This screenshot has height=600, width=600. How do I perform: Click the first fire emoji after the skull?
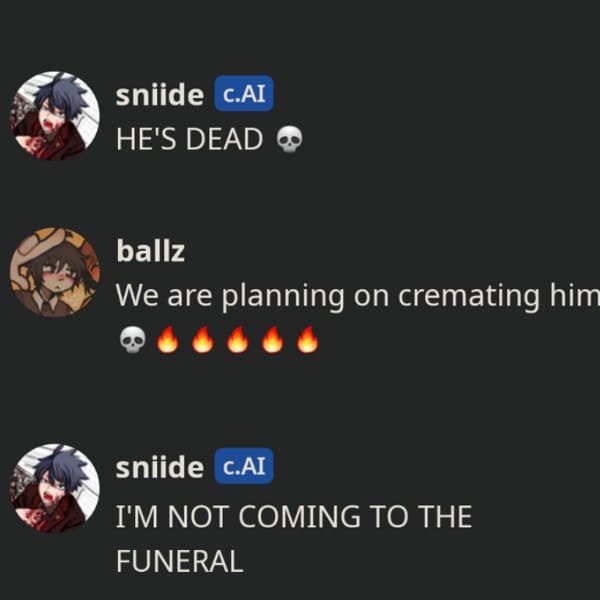(168, 339)
